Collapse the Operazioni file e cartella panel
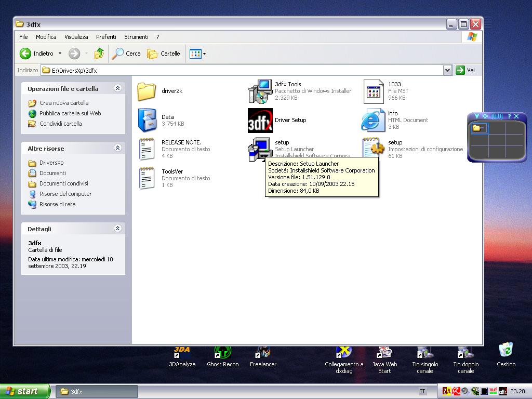 pyautogui.click(x=117, y=88)
